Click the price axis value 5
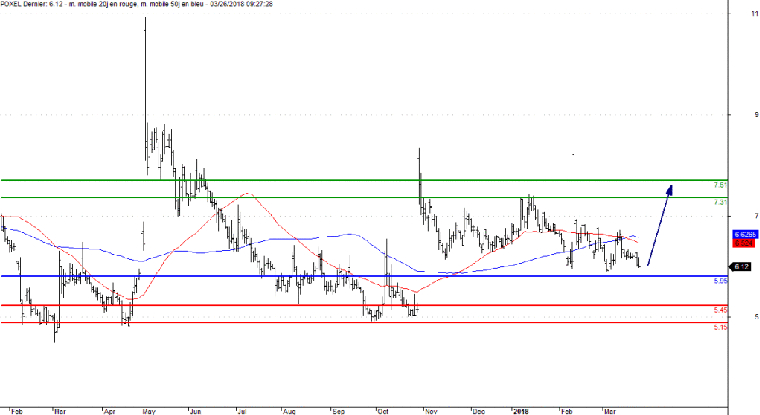 (756, 317)
